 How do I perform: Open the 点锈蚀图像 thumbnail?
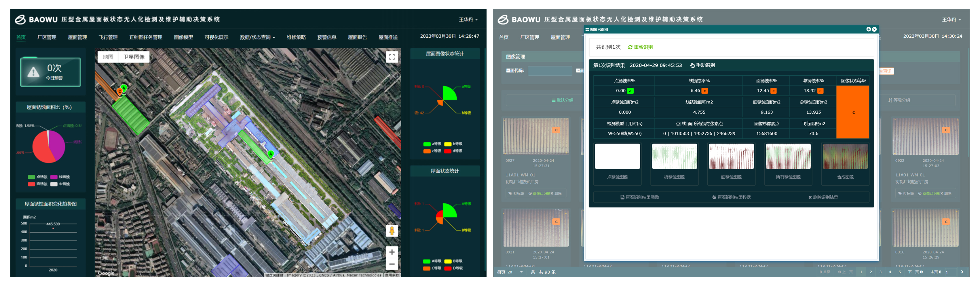point(618,156)
